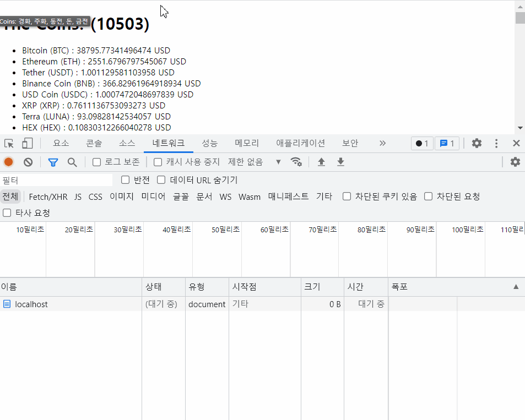Click the Ethereum (ETH) list item text
Screen dimensions: 525x420
coord(104,62)
